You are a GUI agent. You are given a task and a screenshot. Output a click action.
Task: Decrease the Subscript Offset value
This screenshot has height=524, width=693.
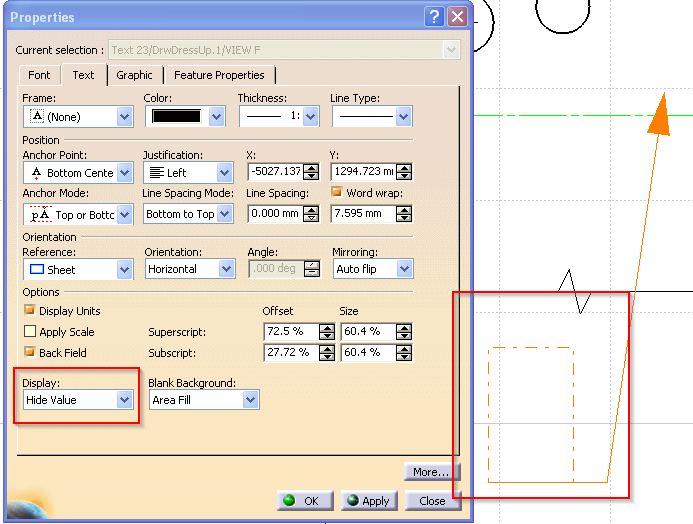[327, 357]
